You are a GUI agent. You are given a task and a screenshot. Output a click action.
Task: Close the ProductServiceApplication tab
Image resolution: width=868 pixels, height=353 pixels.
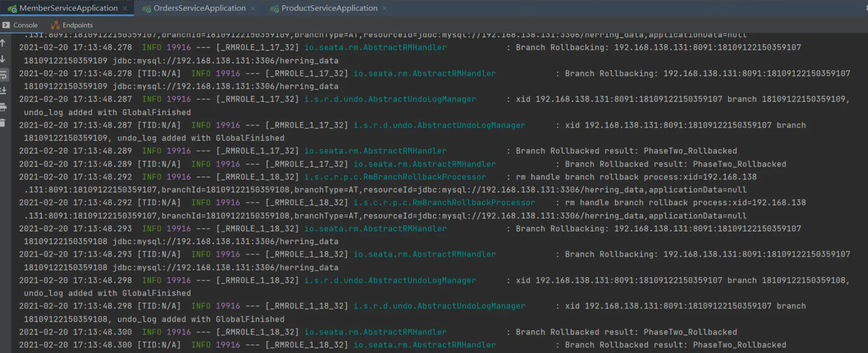(384, 8)
